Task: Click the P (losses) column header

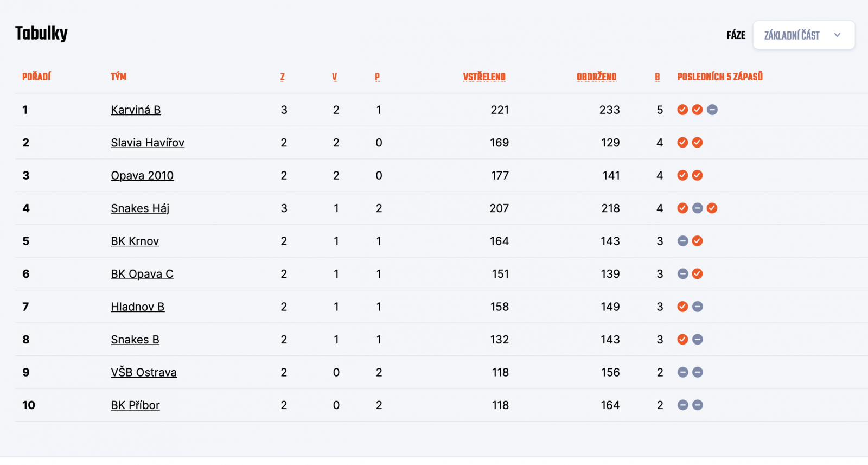Action: click(377, 77)
